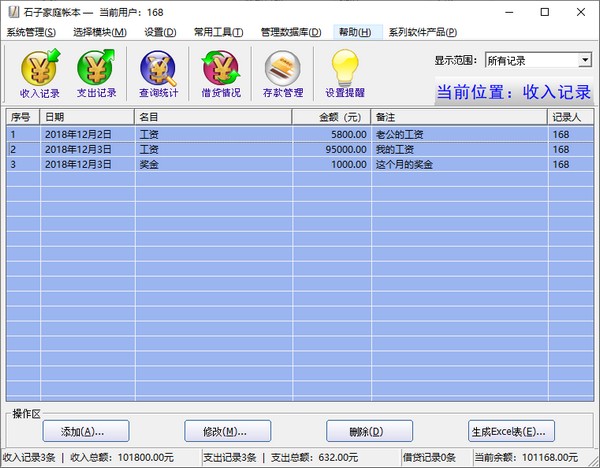Sort by the 金额 column header
This screenshot has height=468, width=600.
click(x=330, y=117)
